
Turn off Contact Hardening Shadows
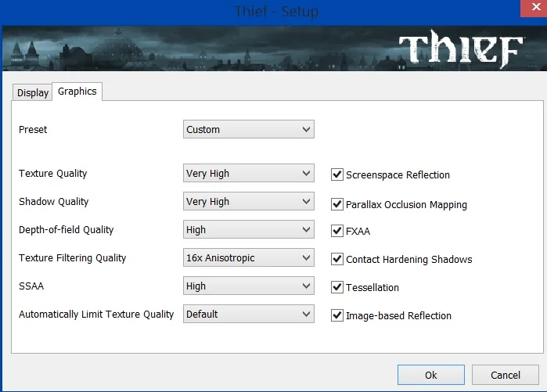(337, 259)
